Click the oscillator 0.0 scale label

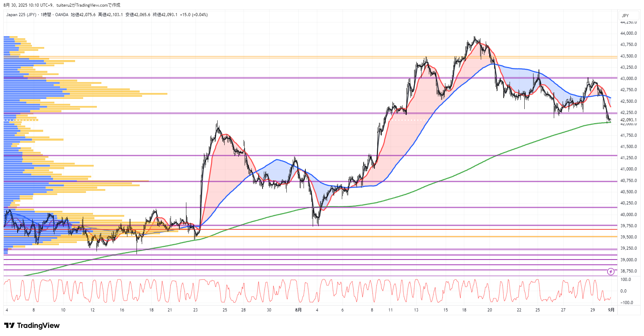[x=623, y=291]
